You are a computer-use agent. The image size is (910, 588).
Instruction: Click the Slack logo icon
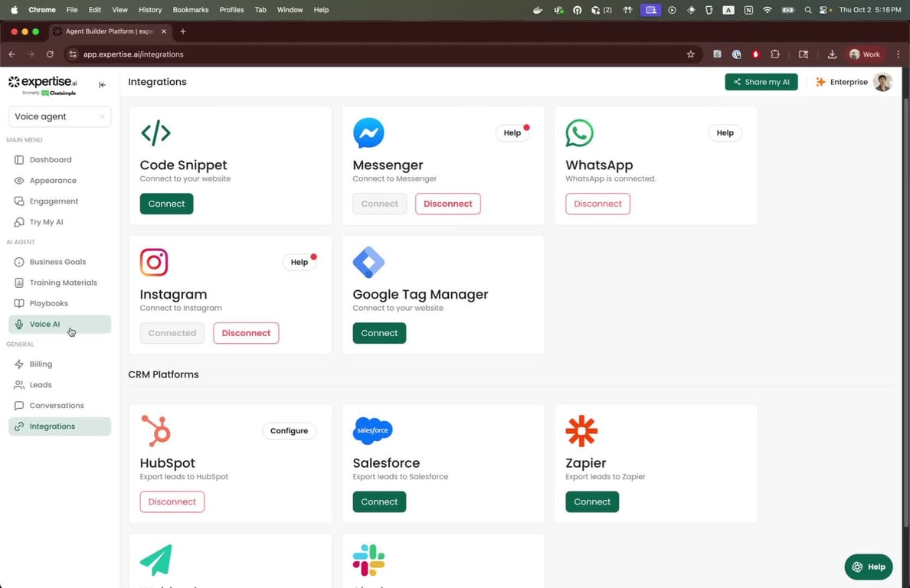[x=368, y=560]
